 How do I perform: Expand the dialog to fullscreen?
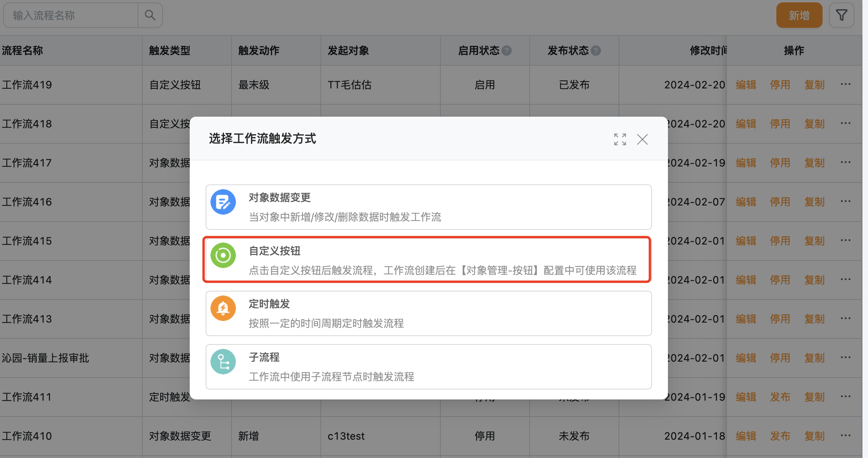click(620, 139)
